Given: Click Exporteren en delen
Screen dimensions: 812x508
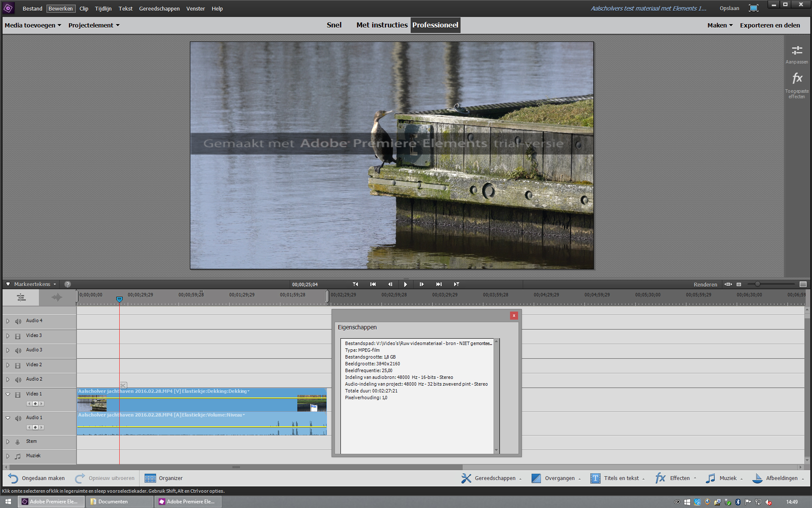Looking at the screenshot, I should click(770, 25).
